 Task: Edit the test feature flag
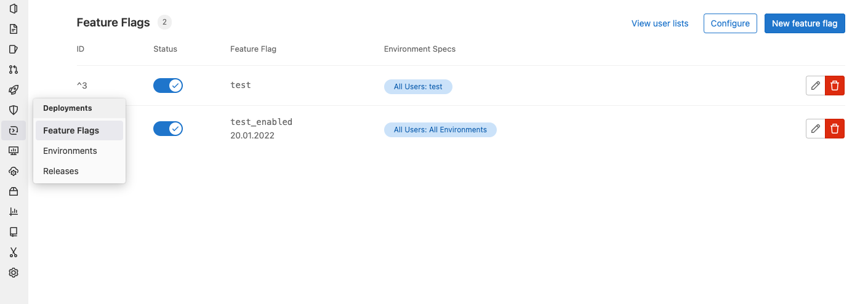click(x=815, y=86)
